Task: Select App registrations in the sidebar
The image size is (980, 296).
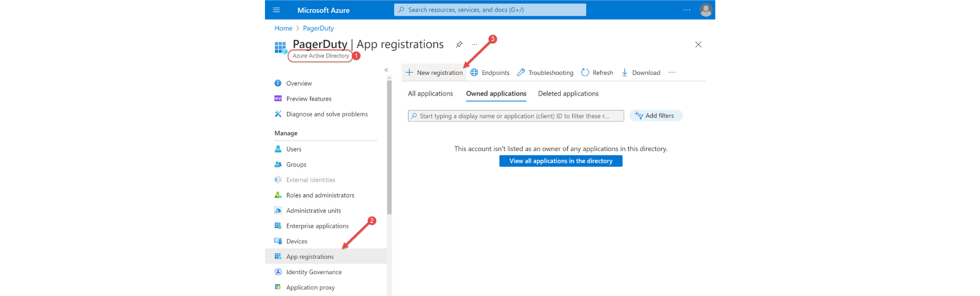Action: (x=326, y=256)
